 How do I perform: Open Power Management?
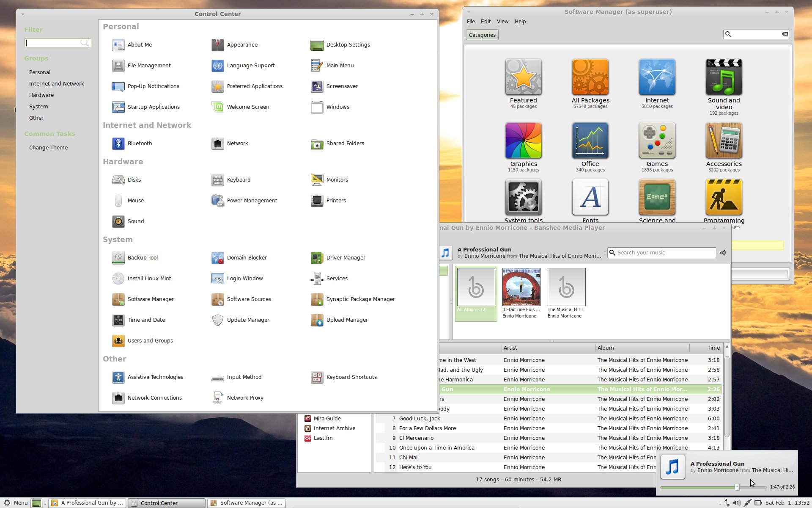244,200
